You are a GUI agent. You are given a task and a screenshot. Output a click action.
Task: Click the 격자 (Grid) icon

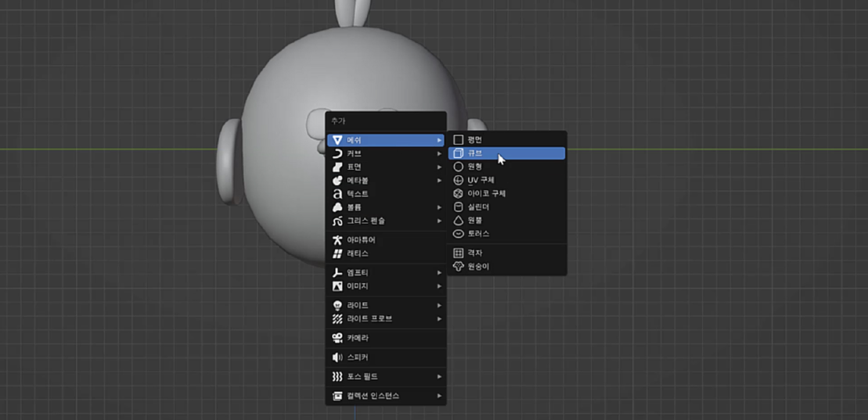pos(458,253)
